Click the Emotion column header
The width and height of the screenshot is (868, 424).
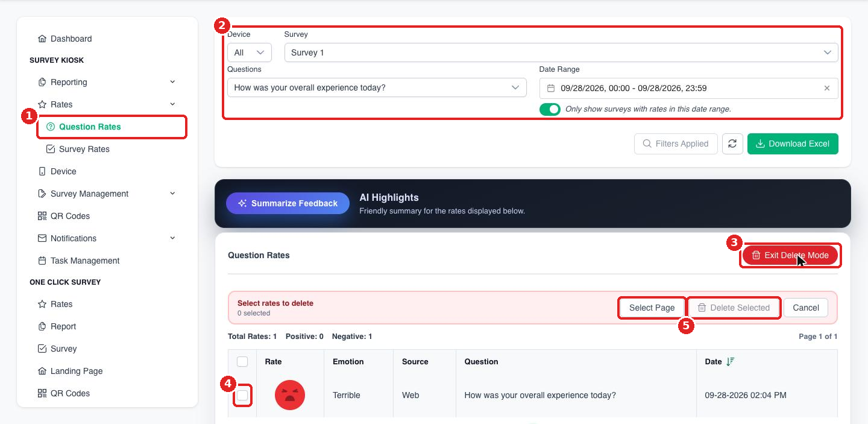coord(348,362)
